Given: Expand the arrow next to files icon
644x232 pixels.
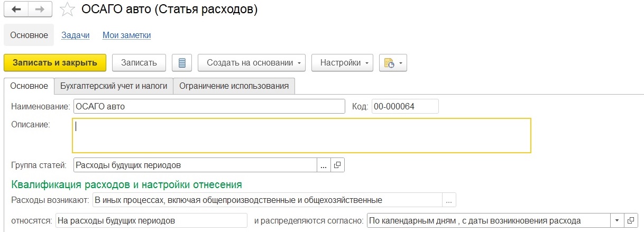Looking at the screenshot, I should click(401, 63).
